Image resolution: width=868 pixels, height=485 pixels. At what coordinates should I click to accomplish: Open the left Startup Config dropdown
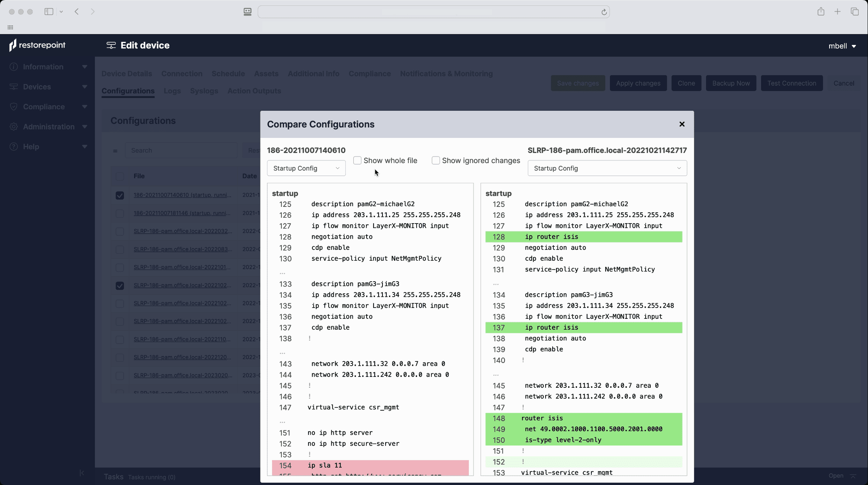[x=306, y=168]
